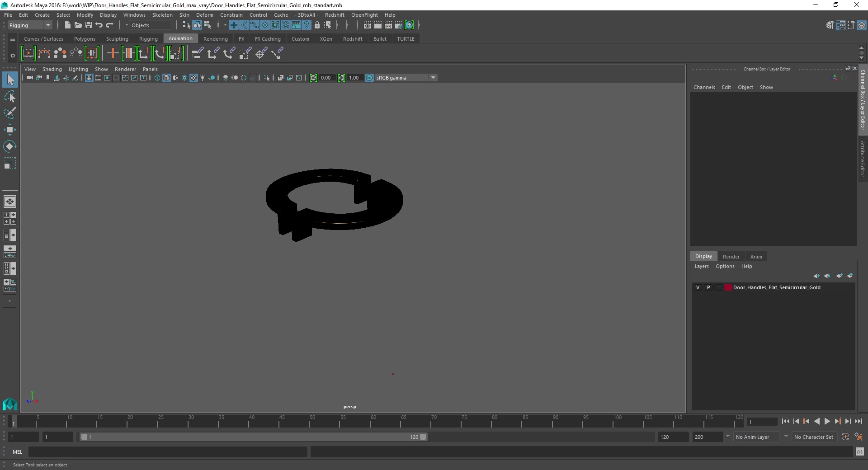This screenshot has height=470, width=868.
Task: Toggle layer visibility V box
Action: (698, 287)
